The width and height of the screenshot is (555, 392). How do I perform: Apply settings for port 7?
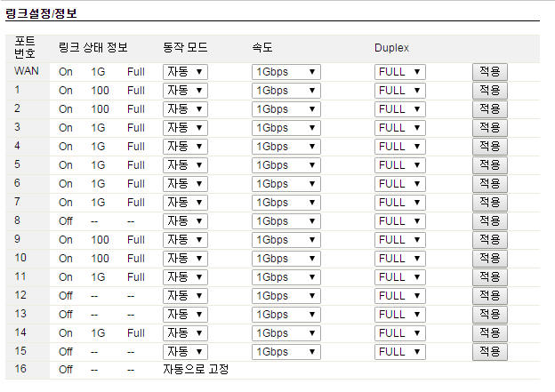tap(490, 203)
